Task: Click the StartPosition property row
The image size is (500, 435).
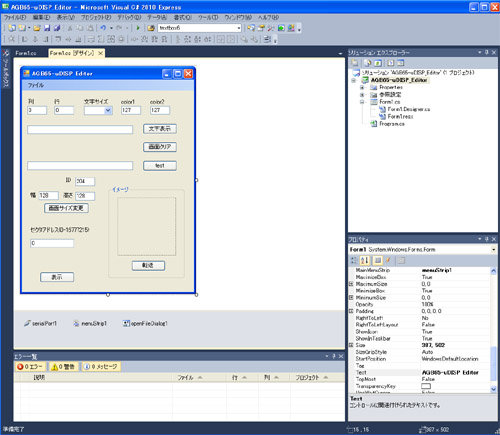Action: pos(419,359)
